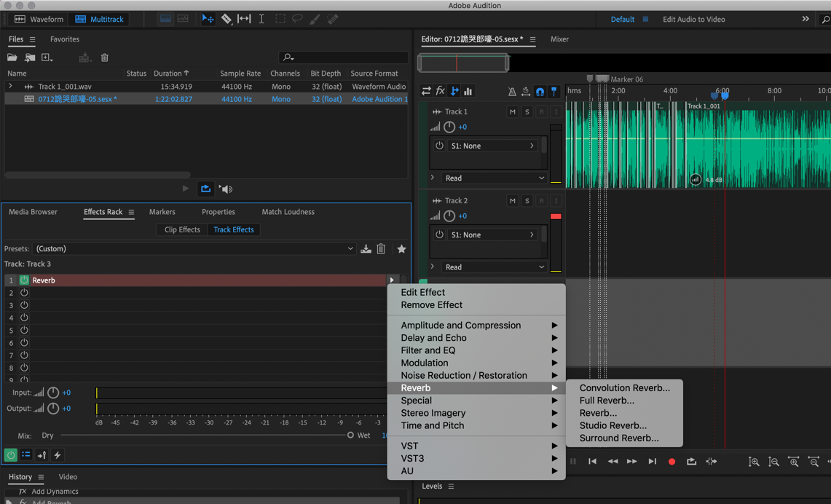Click the search icon at top right
Image resolution: width=831 pixels, height=504 pixels.
[x=824, y=19]
